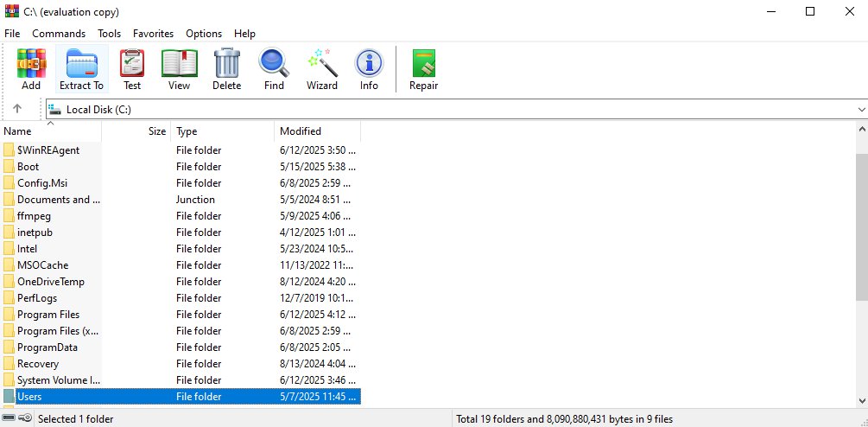Open the Help menu
Viewport: 868px width, 427px height.
(244, 34)
